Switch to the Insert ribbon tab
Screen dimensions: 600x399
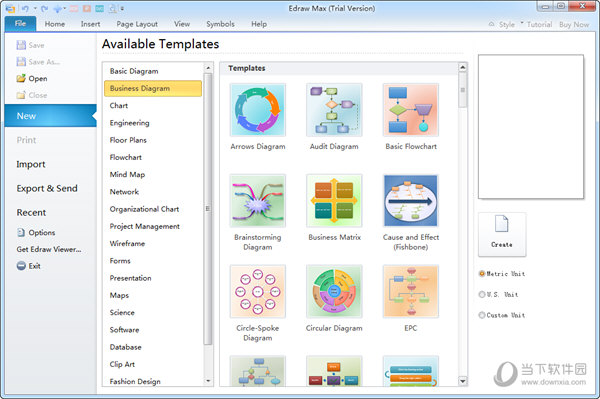tap(90, 24)
